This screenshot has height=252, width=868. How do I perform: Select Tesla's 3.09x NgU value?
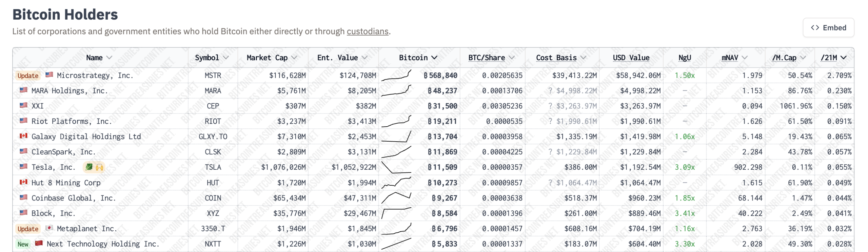tap(685, 167)
